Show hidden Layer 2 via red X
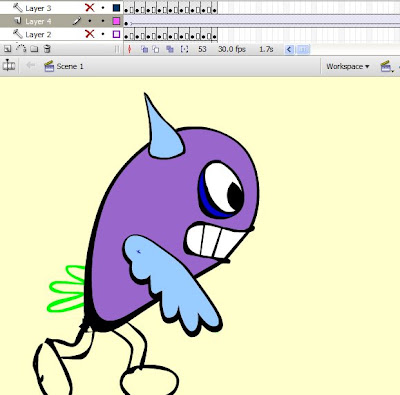The width and height of the screenshot is (400, 395). [89, 34]
